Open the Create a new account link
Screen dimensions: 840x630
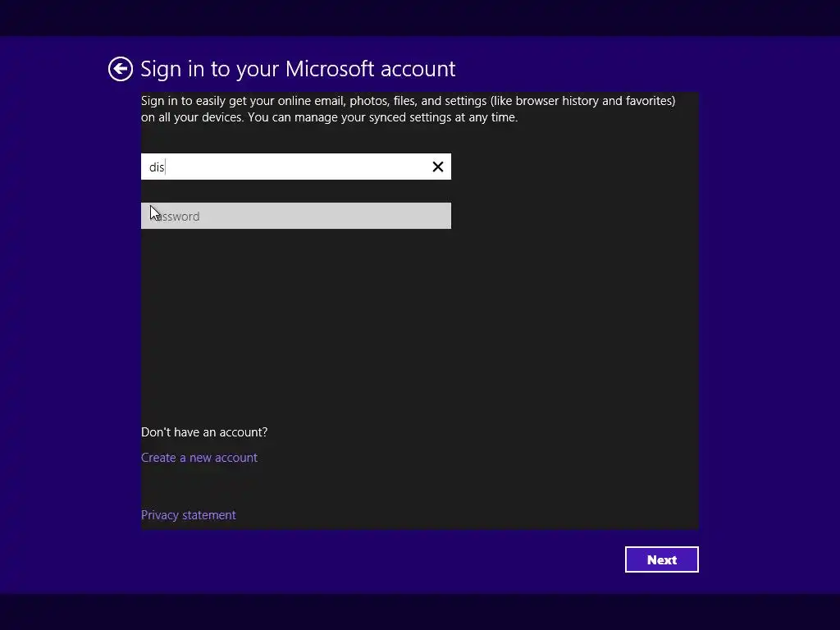[x=199, y=458]
